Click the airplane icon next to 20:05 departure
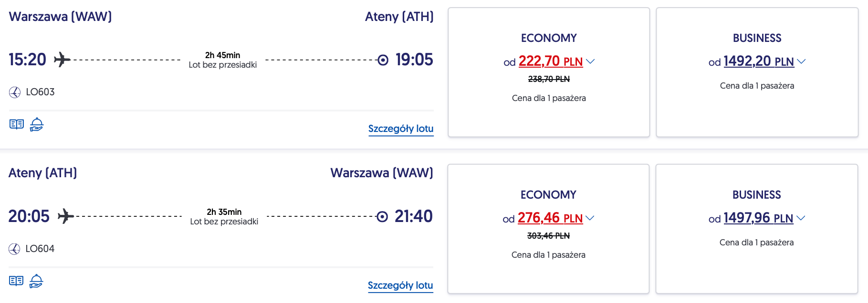Screen dimensions: 868x303 65,216
